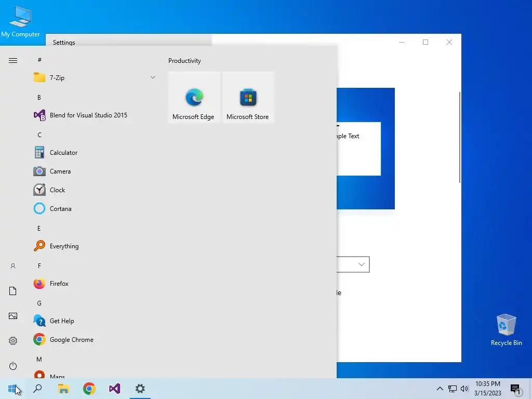Viewport: 532px width, 399px height.
Task: Click the network icon in system tray
Action: (453, 389)
